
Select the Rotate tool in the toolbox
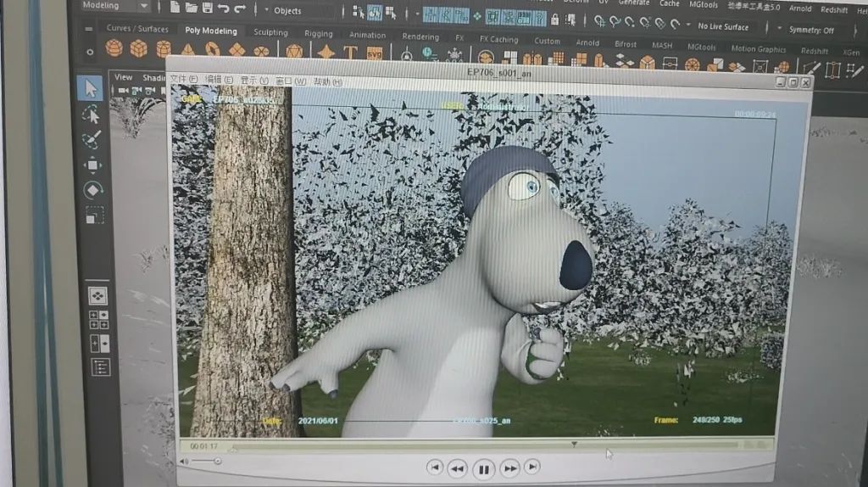[x=93, y=190]
